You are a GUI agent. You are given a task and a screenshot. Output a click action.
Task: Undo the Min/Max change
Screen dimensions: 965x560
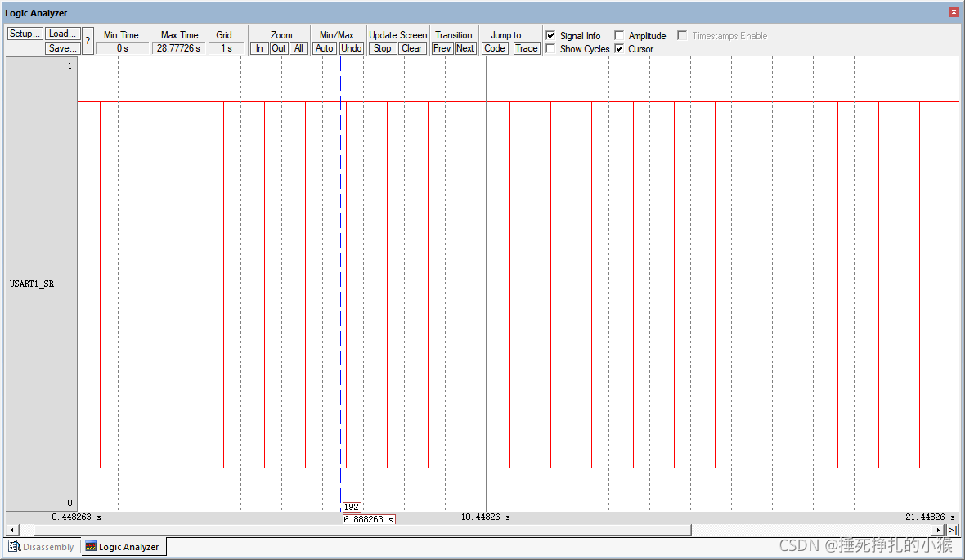(x=352, y=48)
